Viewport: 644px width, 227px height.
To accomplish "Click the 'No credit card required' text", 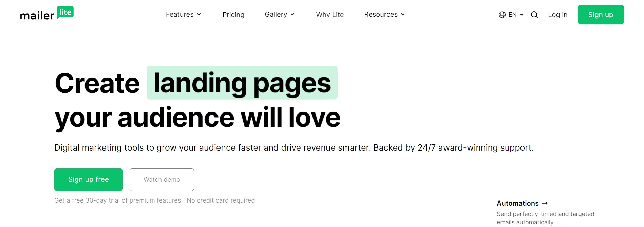I will [x=221, y=200].
